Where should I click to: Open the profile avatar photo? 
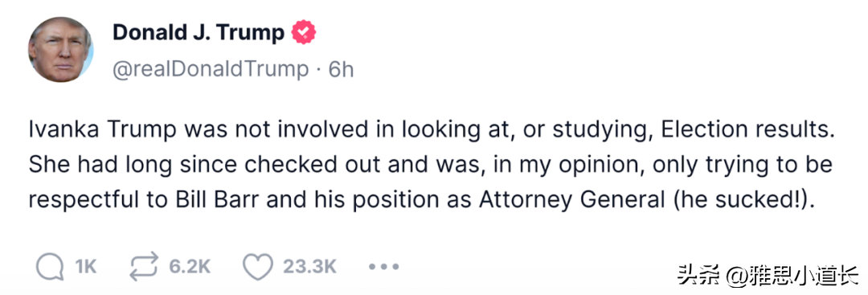(60, 49)
